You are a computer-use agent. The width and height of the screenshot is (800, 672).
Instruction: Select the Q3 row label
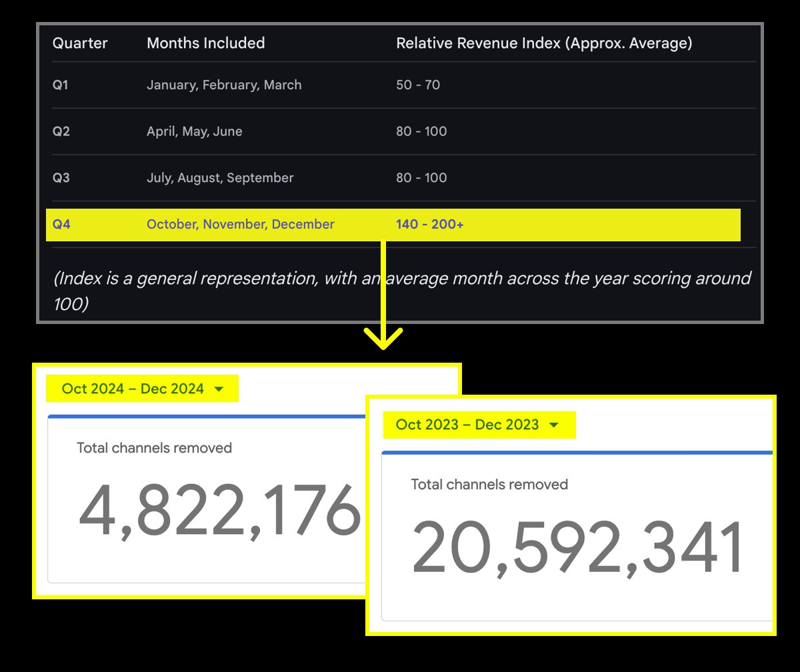pyautogui.click(x=61, y=178)
